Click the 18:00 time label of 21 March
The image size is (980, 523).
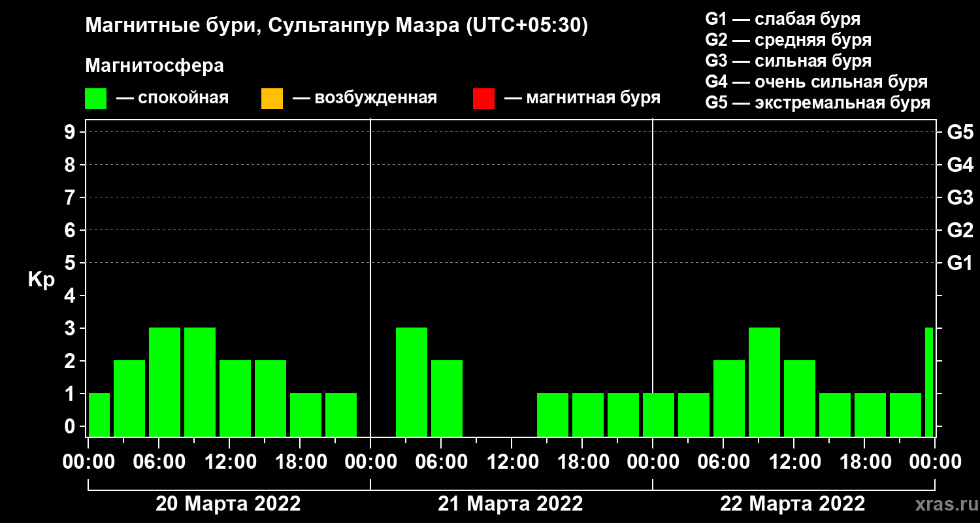582,462
